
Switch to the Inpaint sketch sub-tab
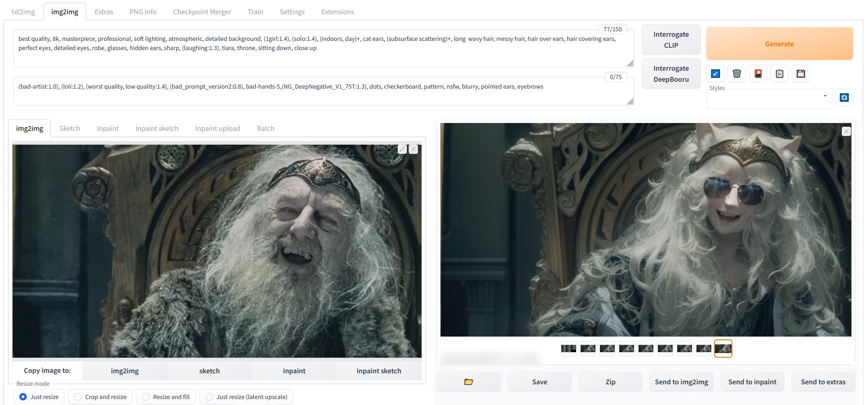(x=157, y=129)
